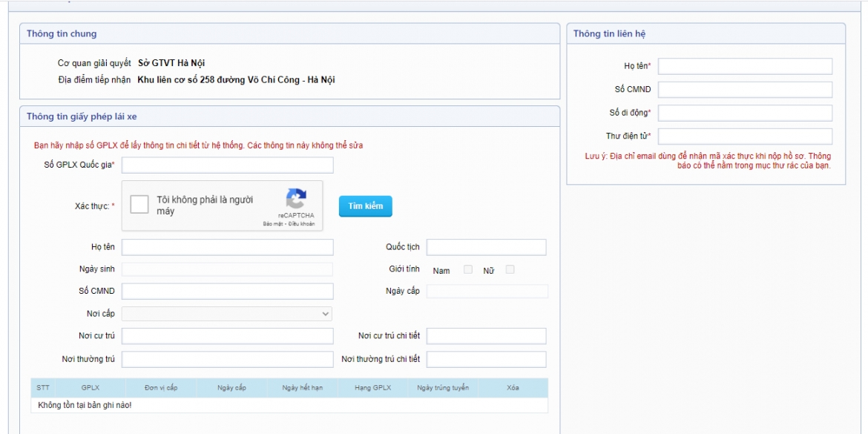The height and width of the screenshot is (434, 868).
Task: Select the Ngày sinh date field
Action: (x=227, y=269)
